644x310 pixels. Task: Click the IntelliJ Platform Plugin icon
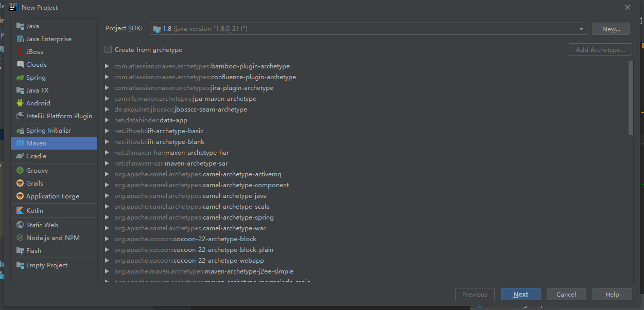[x=20, y=116]
